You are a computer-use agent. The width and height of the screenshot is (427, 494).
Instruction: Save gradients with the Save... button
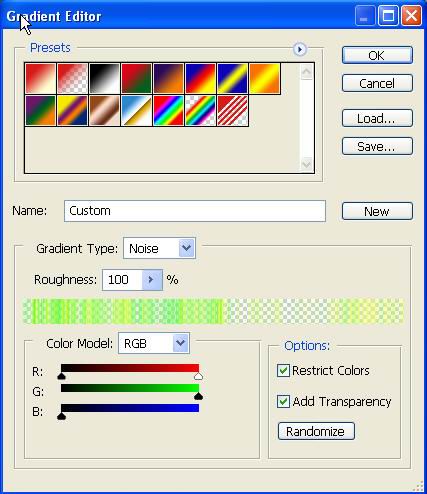tap(377, 146)
